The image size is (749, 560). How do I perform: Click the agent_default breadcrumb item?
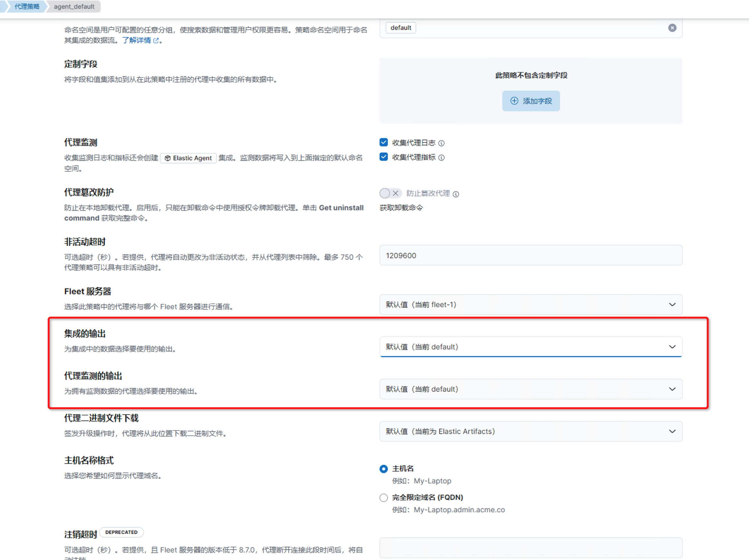coord(74,6)
